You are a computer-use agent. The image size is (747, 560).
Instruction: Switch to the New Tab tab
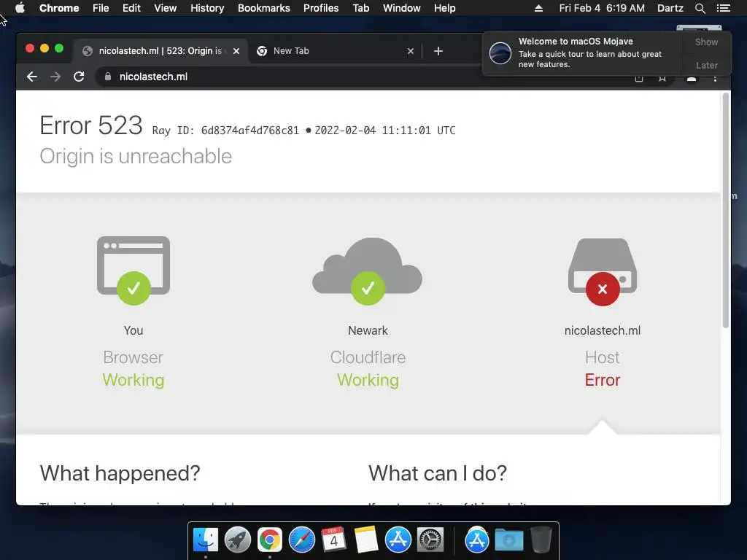(x=335, y=51)
